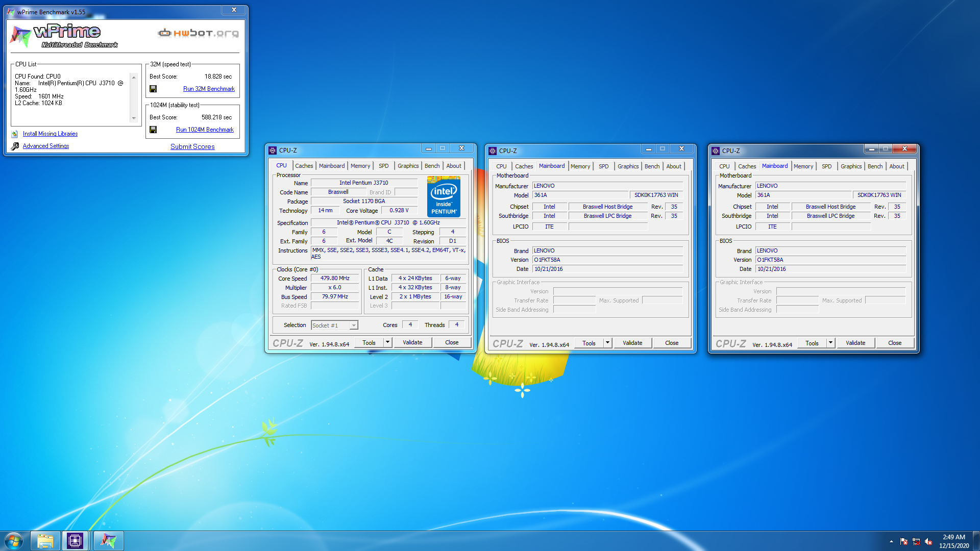
Task: Click the Intel Pentium logo in CPU-Z
Action: click(444, 196)
